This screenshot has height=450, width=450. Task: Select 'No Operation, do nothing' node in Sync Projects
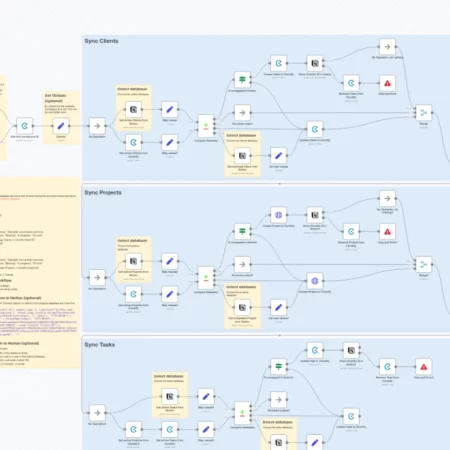point(387,198)
